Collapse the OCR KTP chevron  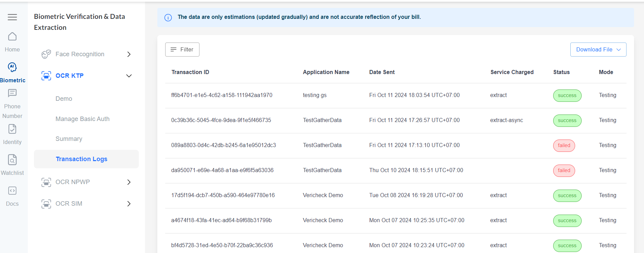pos(129,76)
